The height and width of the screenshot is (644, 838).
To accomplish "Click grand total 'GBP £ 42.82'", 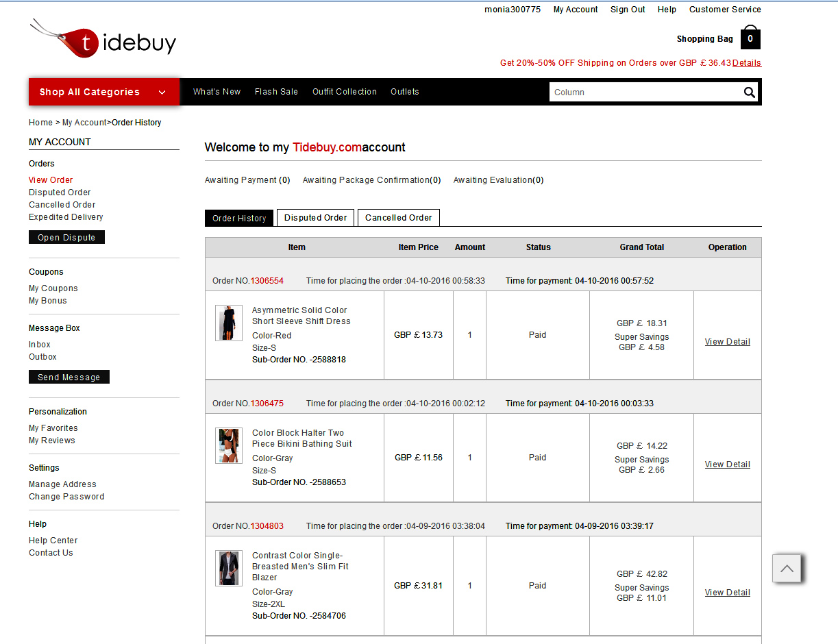I will [x=642, y=574].
